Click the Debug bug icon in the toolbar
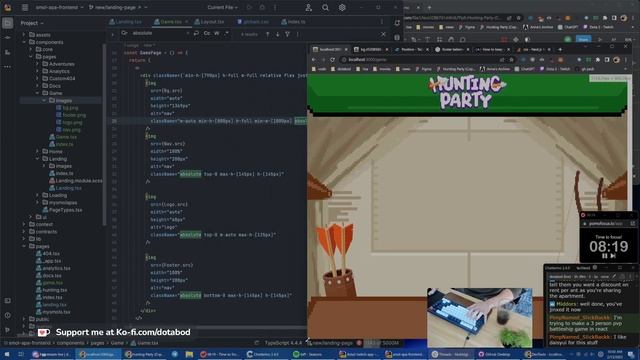 tap(262, 7)
